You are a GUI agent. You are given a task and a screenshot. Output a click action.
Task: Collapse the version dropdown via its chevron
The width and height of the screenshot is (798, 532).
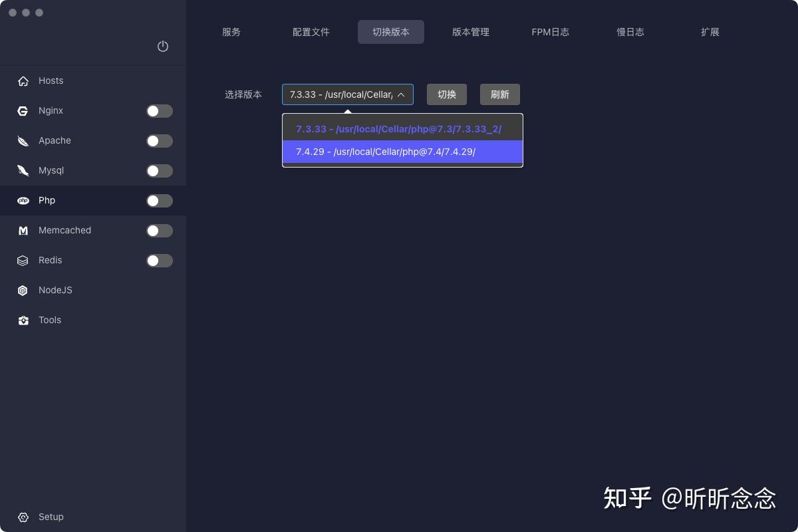point(402,94)
